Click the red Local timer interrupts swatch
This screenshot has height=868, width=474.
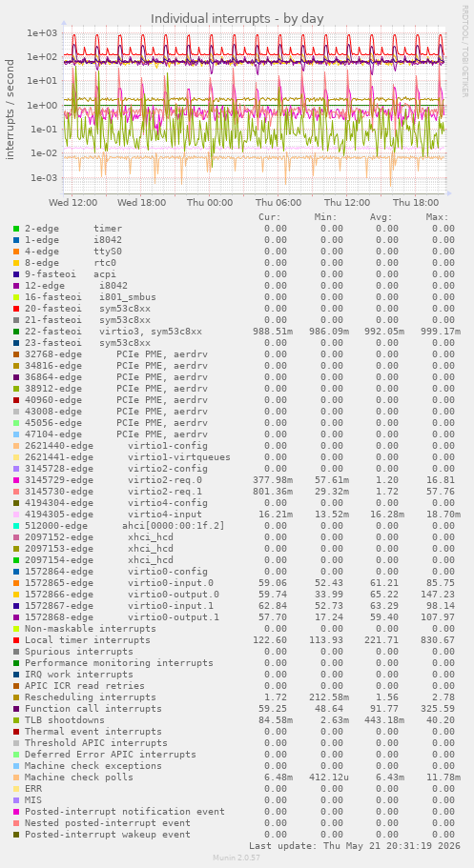(16, 640)
